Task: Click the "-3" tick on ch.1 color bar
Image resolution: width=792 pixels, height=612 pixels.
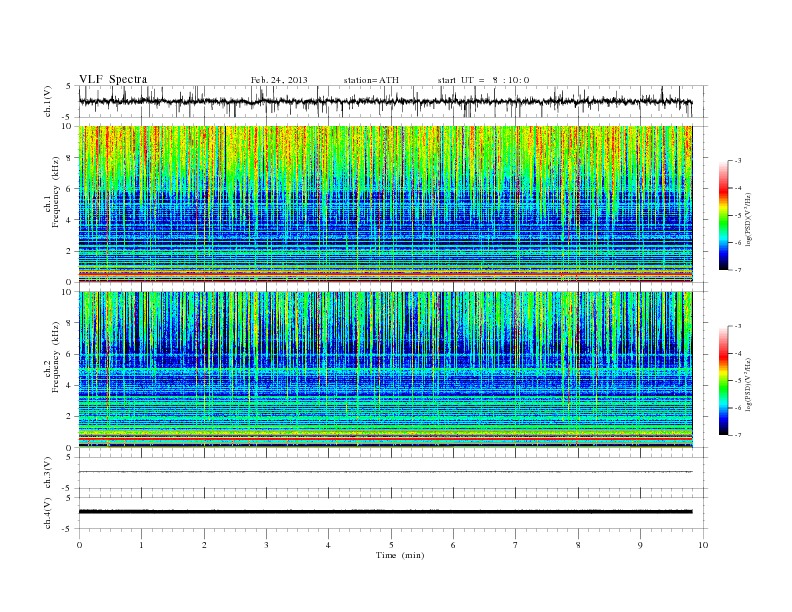Action: (x=738, y=161)
